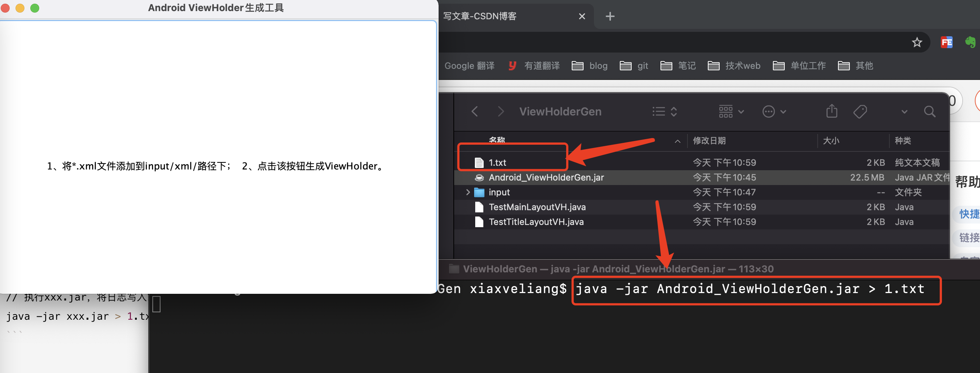This screenshot has width=980, height=373.
Task: Click the 2 KB size of 1.txt
Action: point(875,162)
